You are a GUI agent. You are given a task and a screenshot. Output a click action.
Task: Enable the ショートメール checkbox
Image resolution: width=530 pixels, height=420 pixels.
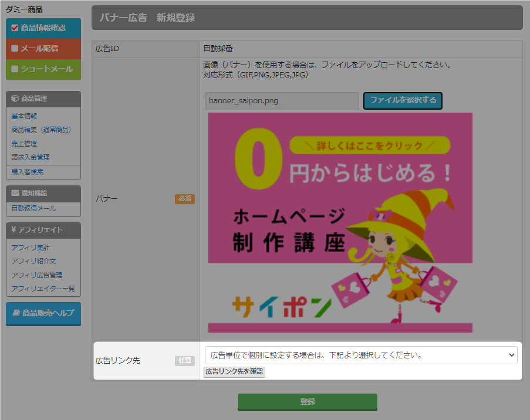15,69
